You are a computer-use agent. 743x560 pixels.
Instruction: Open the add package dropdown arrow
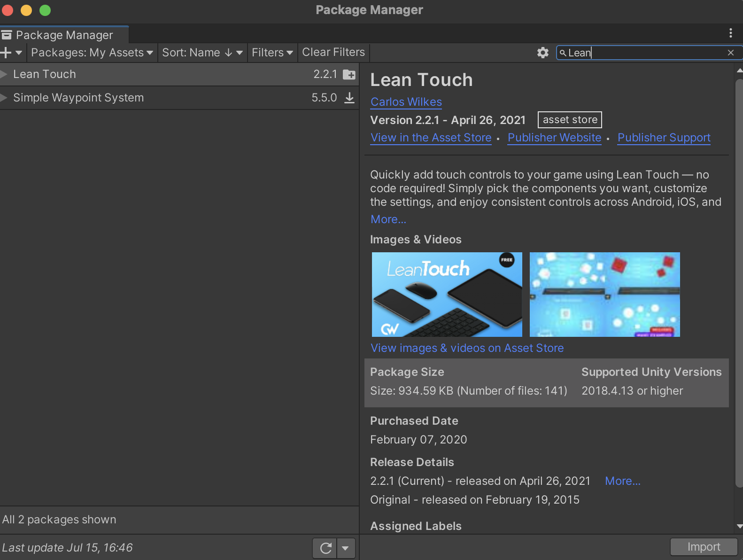tap(19, 53)
